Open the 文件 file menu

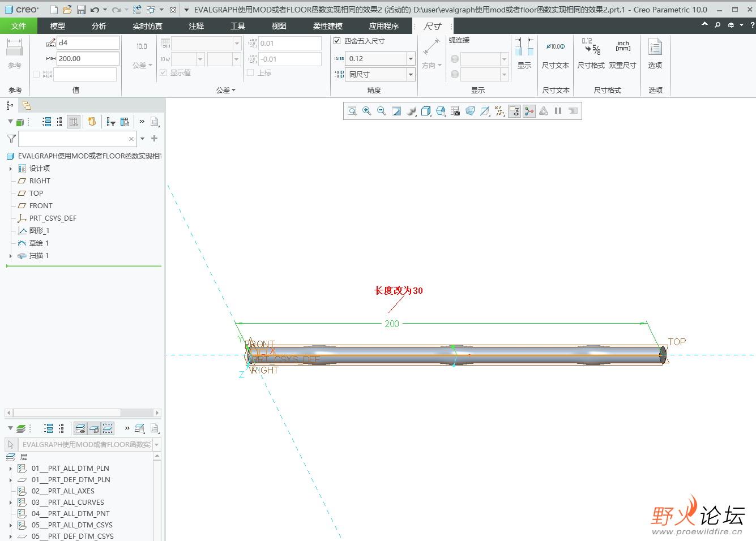click(x=19, y=26)
